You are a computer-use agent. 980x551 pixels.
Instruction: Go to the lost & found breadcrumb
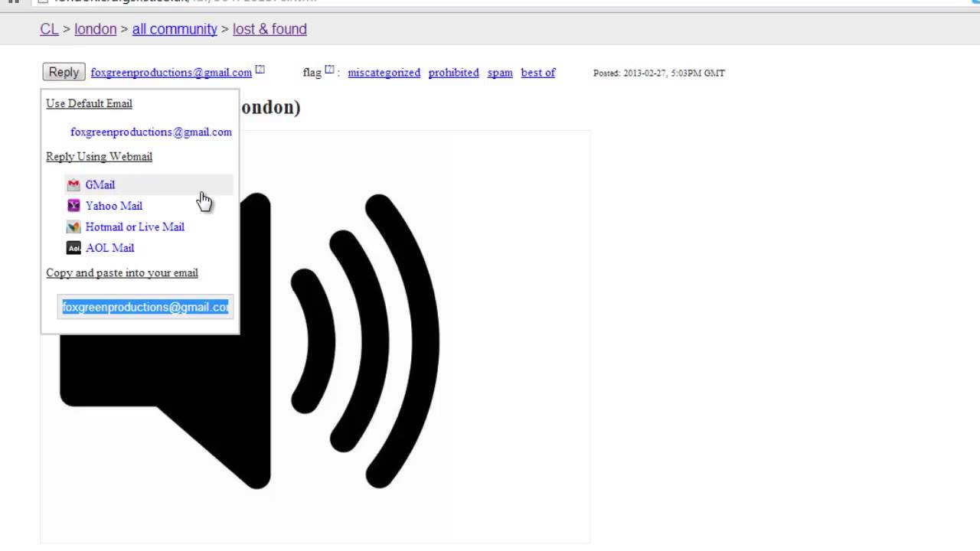269,29
